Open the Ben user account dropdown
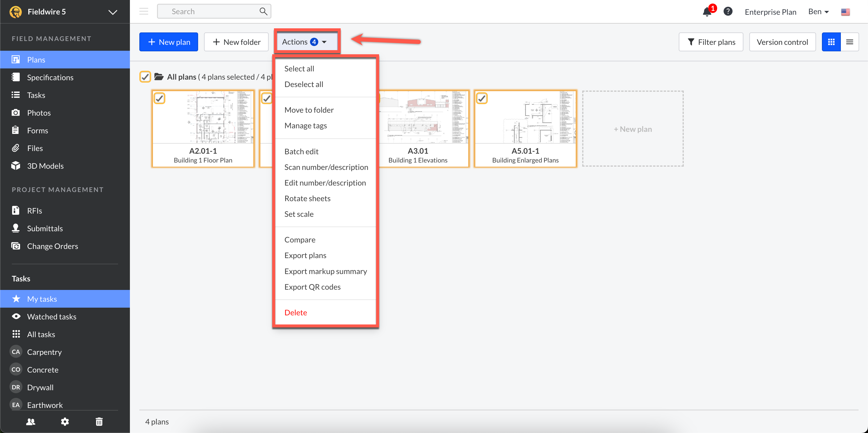Viewport: 868px width, 433px height. [x=818, y=12]
